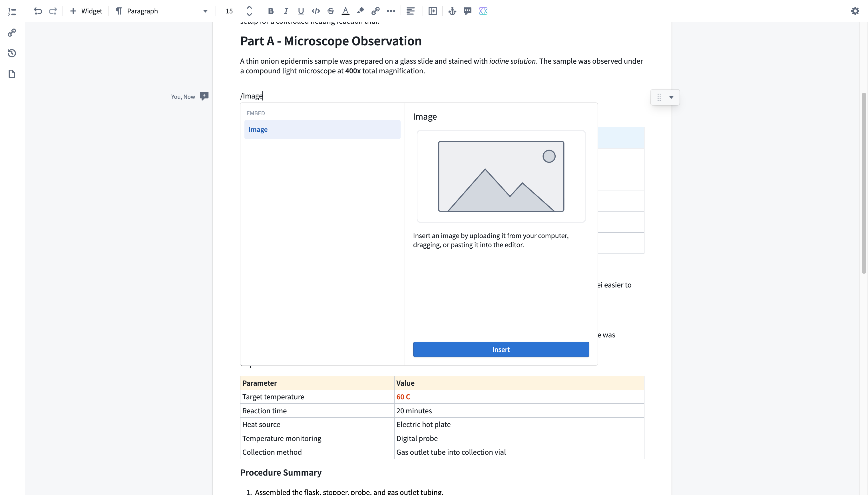868x495 pixels.
Task: Click the anchor icon in the toolbar
Action: [452, 11]
